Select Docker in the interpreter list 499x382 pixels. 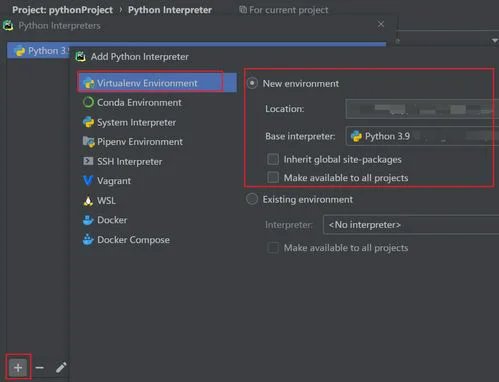(x=105, y=220)
